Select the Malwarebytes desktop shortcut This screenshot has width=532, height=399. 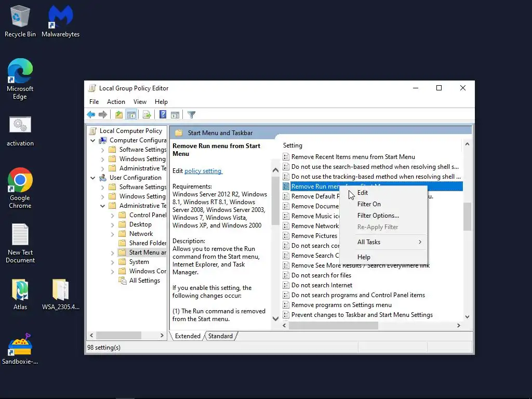click(x=60, y=21)
